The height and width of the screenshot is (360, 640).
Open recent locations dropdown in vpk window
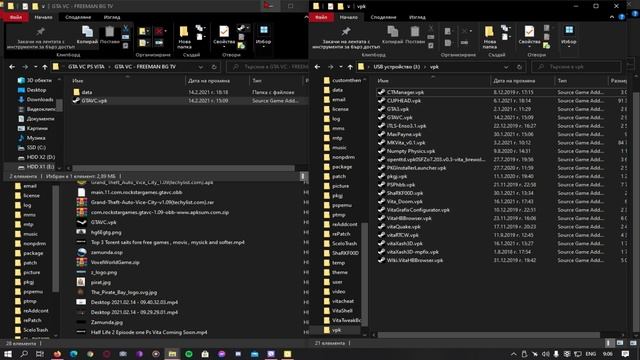[x=341, y=67]
